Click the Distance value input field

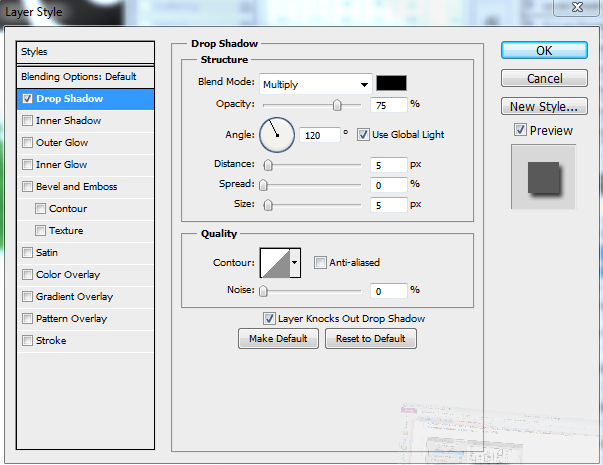pyautogui.click(x=388, y=164)
